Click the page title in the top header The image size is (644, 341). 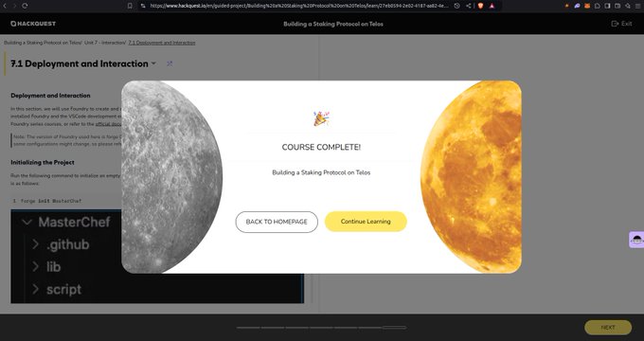(333, 24)
